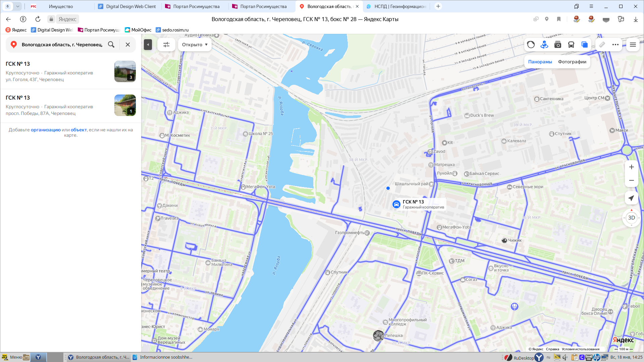Open the first ГСК № 13 result on Гоголя
Image resolution: width=644 pixels, height=362 pixels.
(x=18, y=64)
